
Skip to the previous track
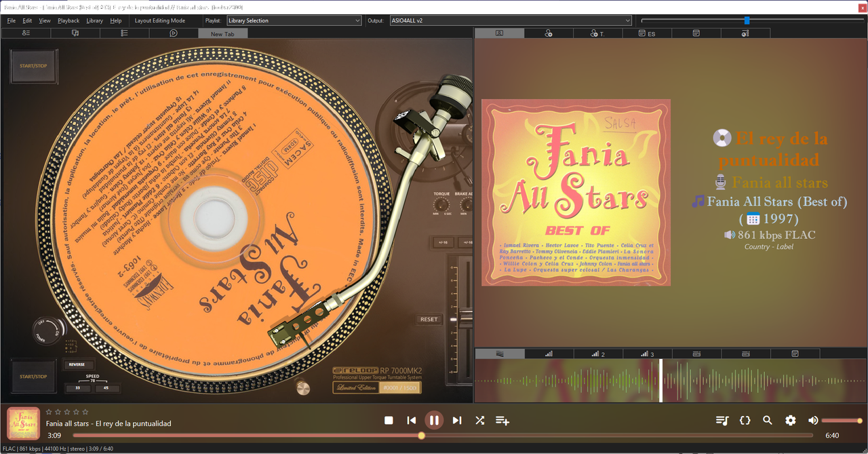411,420
